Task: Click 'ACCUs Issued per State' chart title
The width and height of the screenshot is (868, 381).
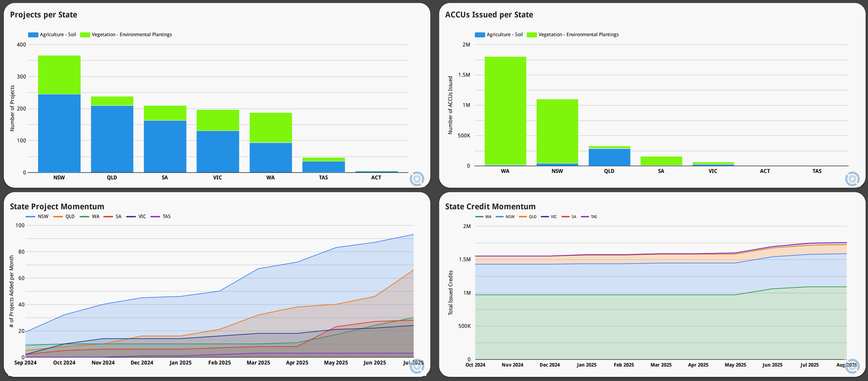Action: [x=489, y=15]
